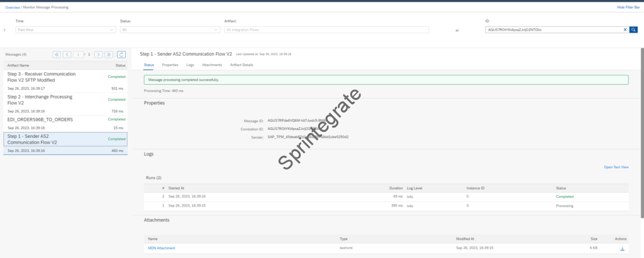644x258 pixels.
Task: Jump to last page of messages
Action: pyautogui.click(x=108, y=55)
